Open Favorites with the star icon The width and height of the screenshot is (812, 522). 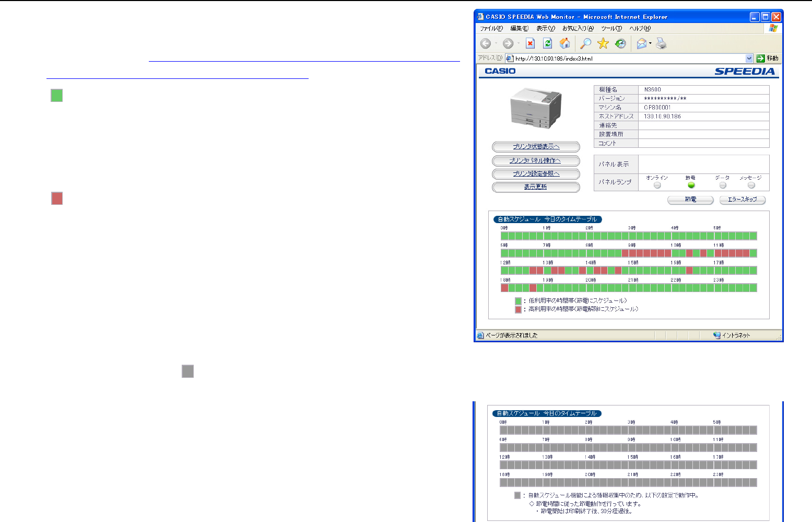point(603,43)
